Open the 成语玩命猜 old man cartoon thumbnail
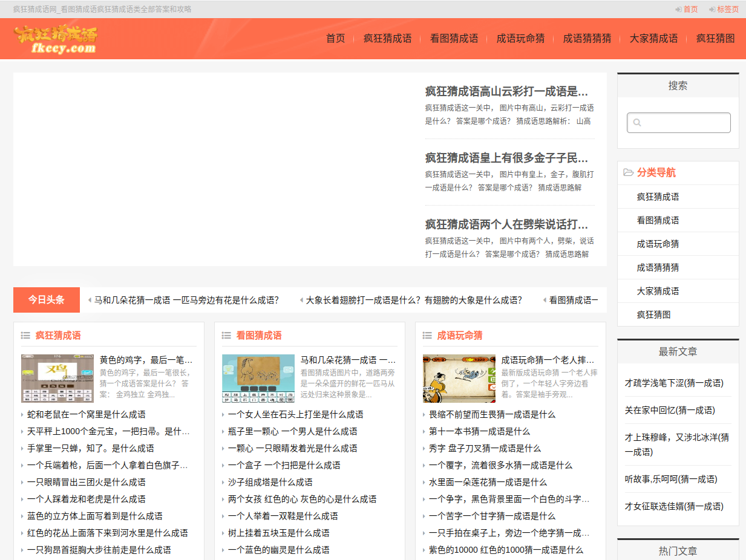Screen dimensions: 746x560 point(459,379)
